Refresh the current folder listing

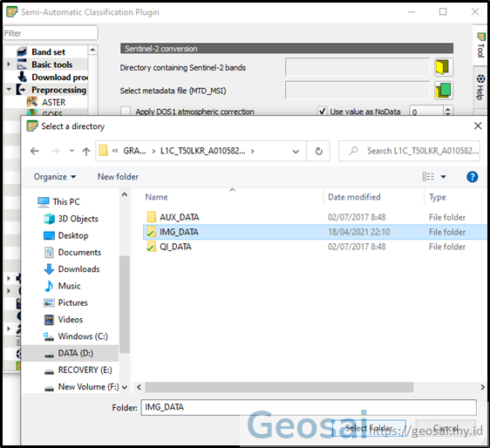(318, 151)
